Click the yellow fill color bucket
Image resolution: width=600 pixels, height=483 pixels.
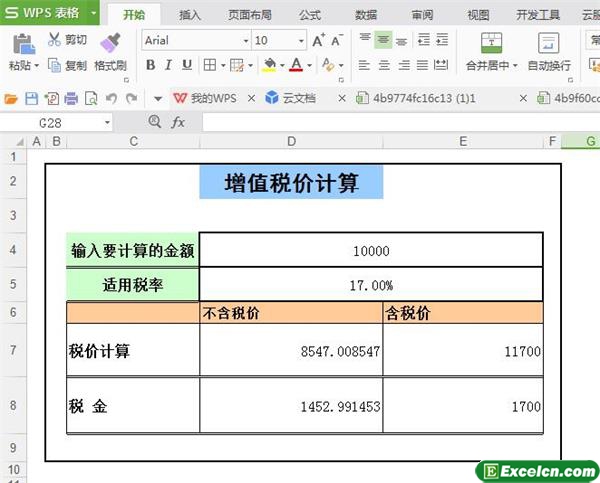268,65
